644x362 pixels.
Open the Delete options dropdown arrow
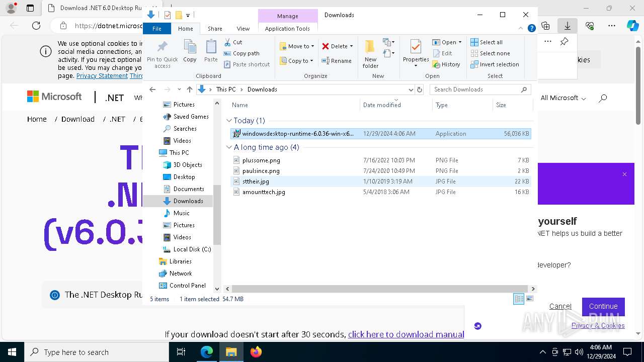(351, 46)
